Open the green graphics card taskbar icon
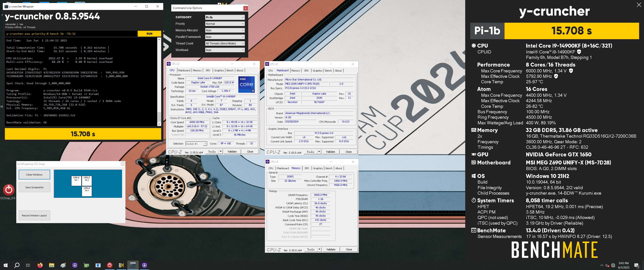The image size is (644, 270). click(x=86, y=265)
